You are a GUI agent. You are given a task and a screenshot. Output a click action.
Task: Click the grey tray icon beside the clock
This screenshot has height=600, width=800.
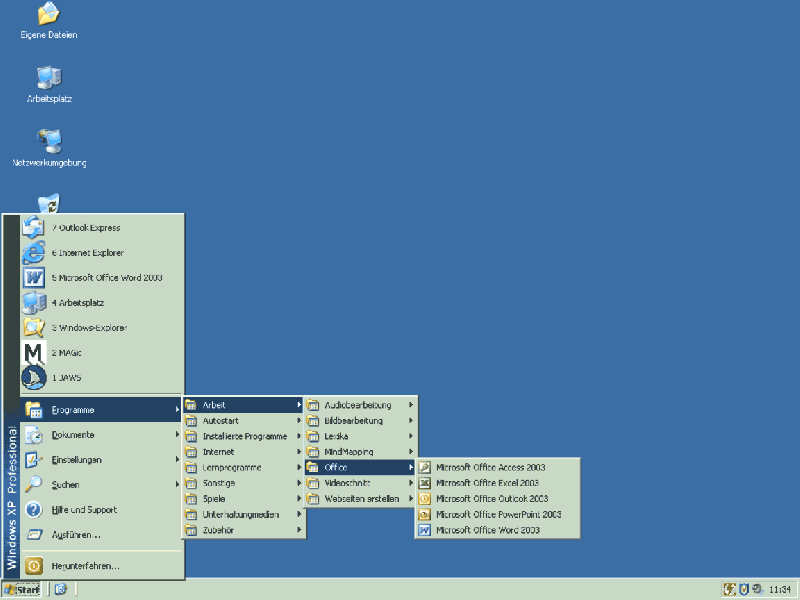point(757,589)
